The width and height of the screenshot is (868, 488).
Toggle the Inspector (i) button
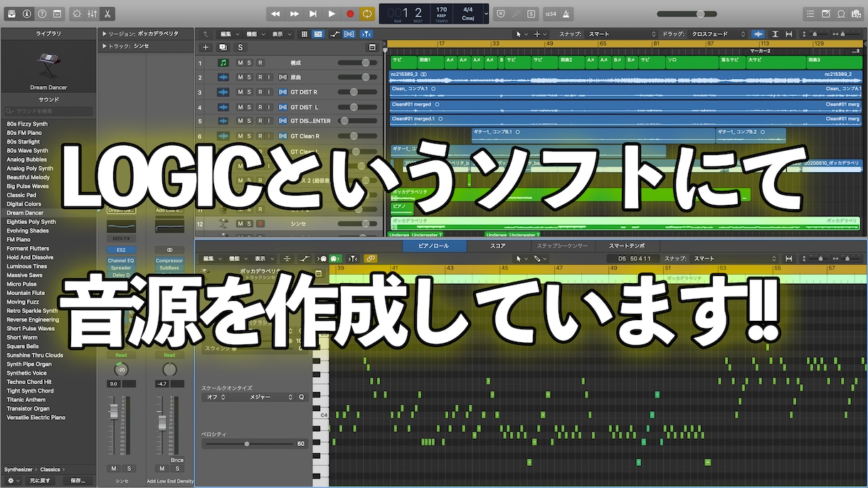tap(27, 14)
